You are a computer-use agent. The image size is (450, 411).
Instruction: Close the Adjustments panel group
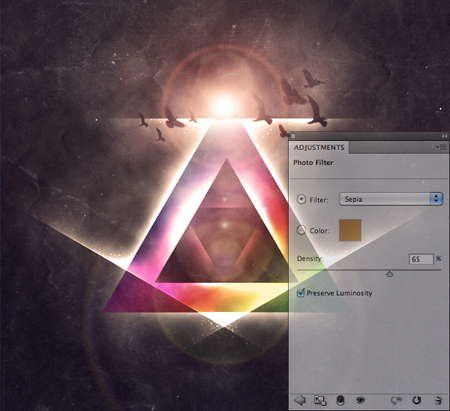coord(293,136)
